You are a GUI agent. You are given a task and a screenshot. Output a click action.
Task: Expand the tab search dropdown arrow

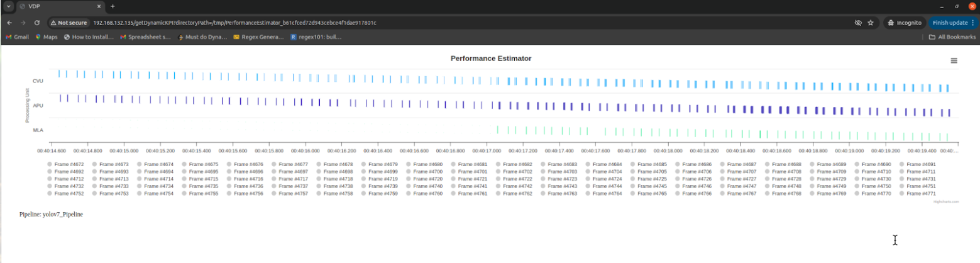[x=9, y=6]
